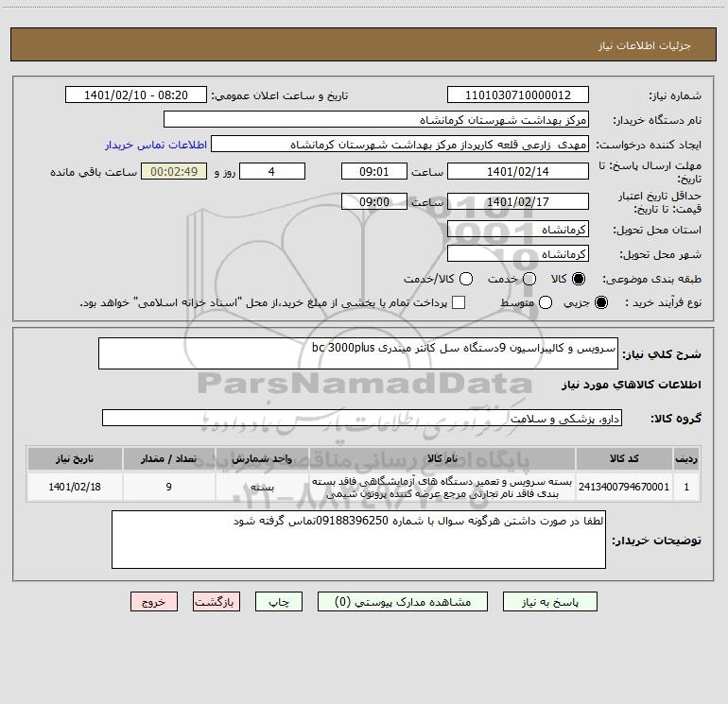Click the delivery province field کرمانشاه

coord(518,230)
